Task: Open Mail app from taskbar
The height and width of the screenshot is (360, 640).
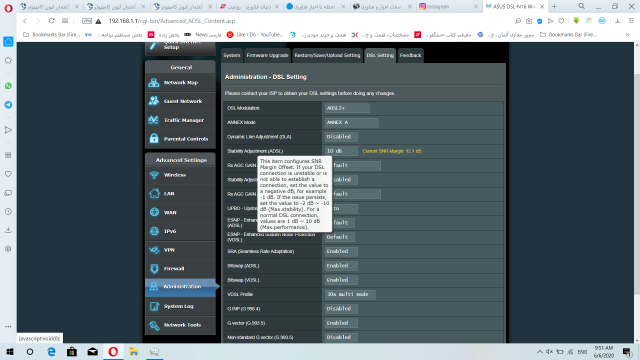Action: pos(93,351)
